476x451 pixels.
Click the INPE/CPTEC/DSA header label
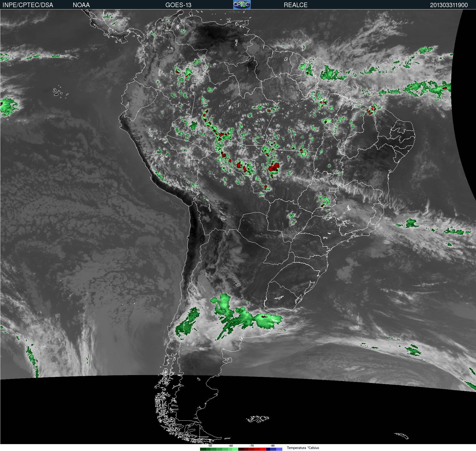[28, 5]
